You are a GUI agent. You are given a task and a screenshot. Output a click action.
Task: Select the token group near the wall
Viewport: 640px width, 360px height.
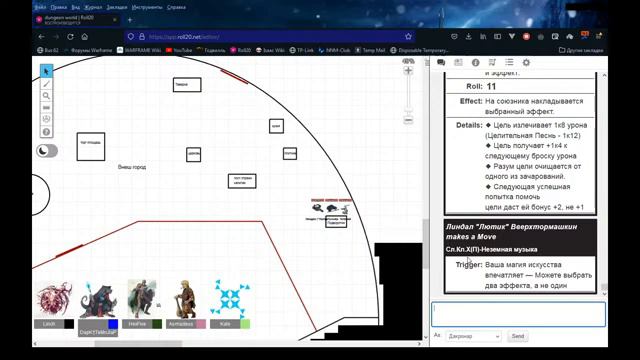[331, 209]
